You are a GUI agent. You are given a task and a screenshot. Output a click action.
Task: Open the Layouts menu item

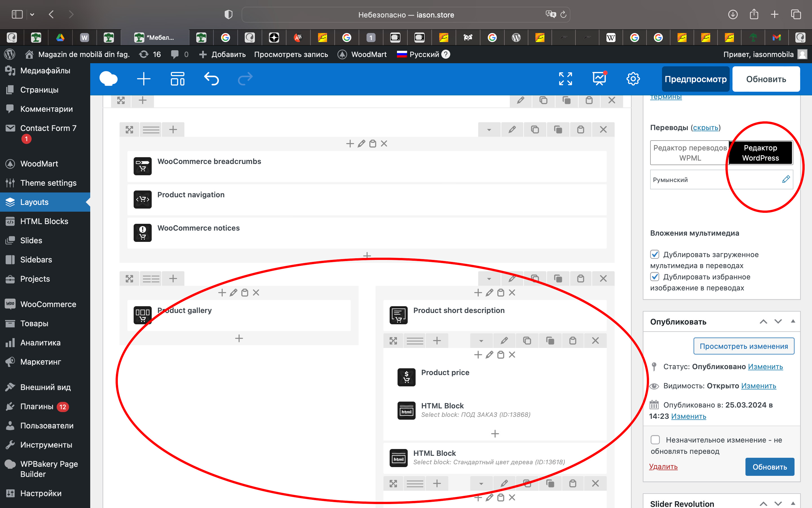[x=45, y=202]
